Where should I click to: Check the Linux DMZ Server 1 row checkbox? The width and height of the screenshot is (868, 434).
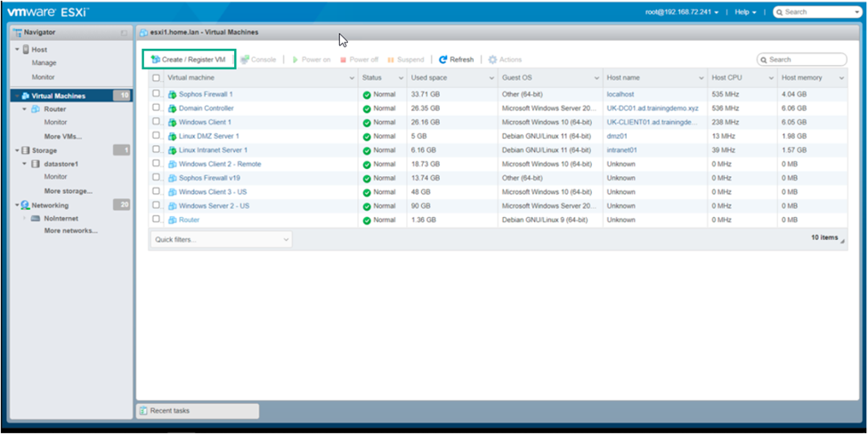[156, 135]
